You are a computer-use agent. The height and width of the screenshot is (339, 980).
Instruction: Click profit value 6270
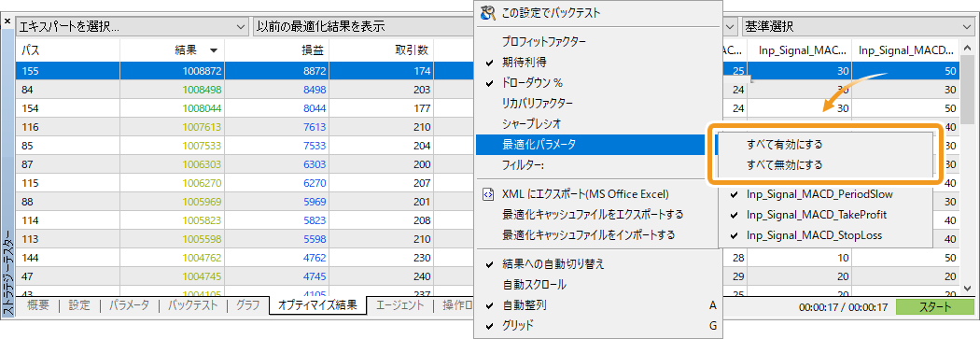point(315,183)
